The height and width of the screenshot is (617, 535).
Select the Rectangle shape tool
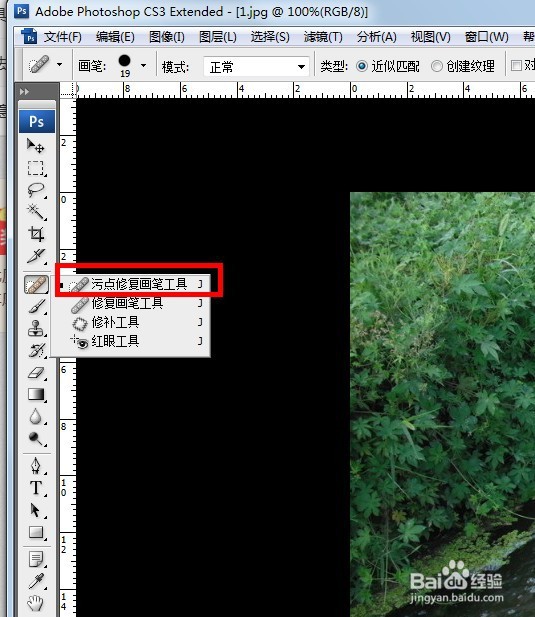point(36,532)
